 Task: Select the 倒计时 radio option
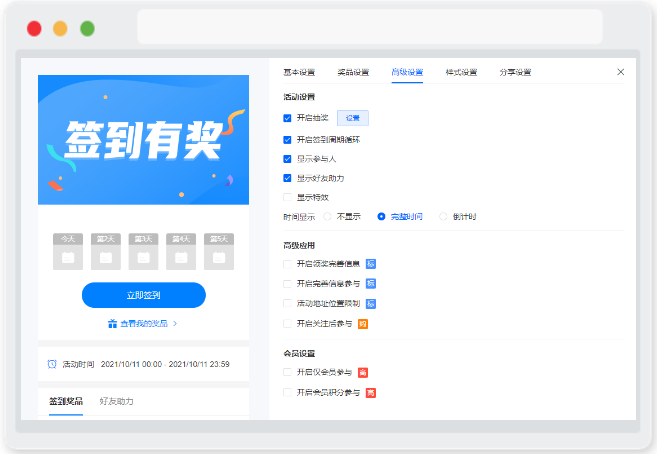[443, 217]
